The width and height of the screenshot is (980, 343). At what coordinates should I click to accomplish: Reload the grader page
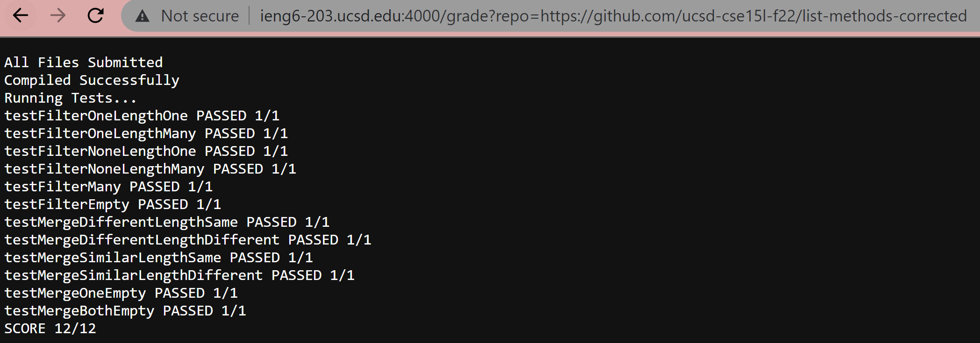point(96,16)
